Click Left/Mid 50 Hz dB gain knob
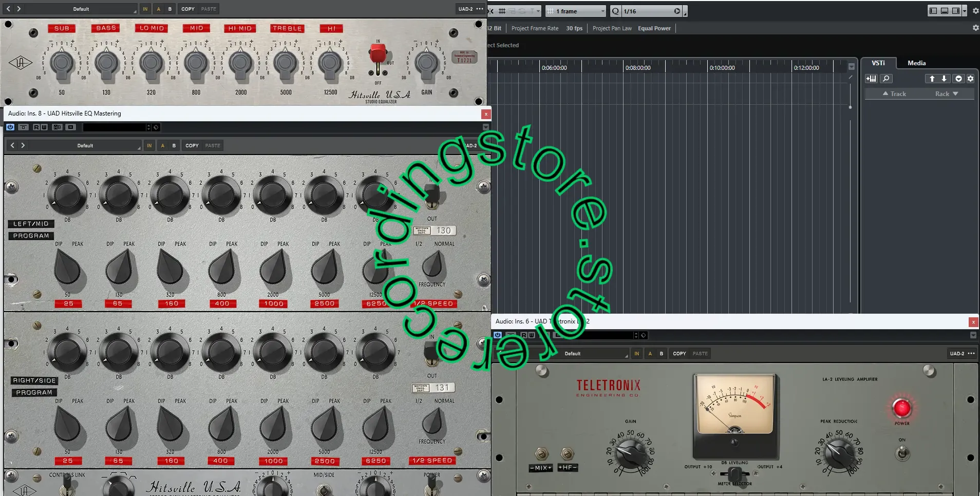This screenshot has height=496, width=980. pos(67,195)
